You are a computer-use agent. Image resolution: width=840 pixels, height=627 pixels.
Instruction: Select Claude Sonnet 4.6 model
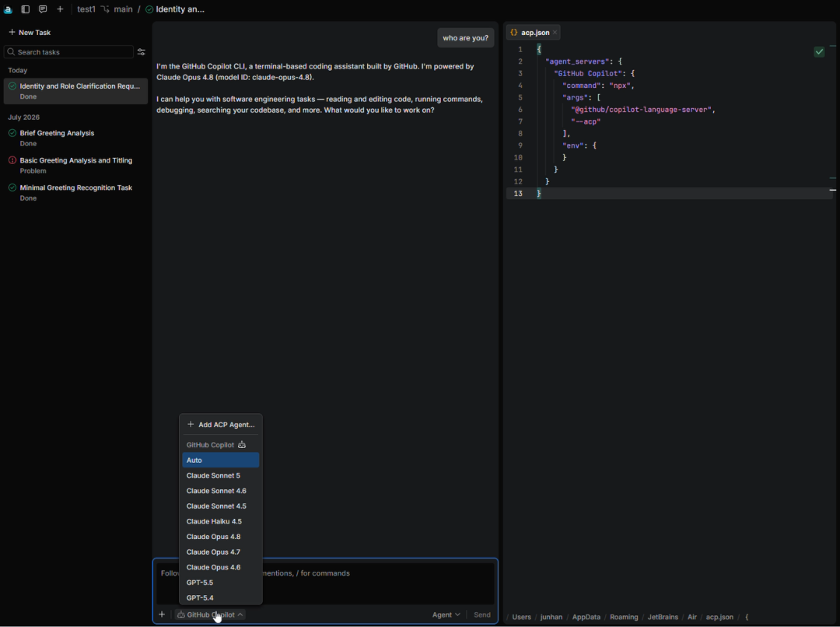pyautogui.click(x=221, y=490)
